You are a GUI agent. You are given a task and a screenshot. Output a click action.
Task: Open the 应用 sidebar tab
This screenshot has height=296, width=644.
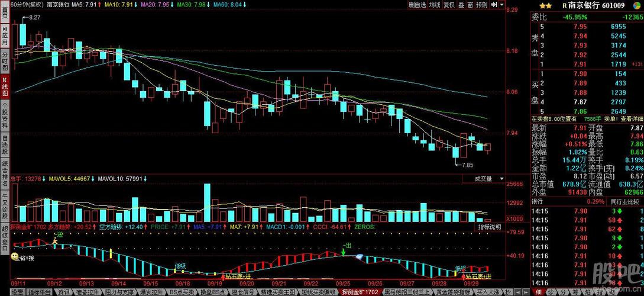[x=5, y=36]
